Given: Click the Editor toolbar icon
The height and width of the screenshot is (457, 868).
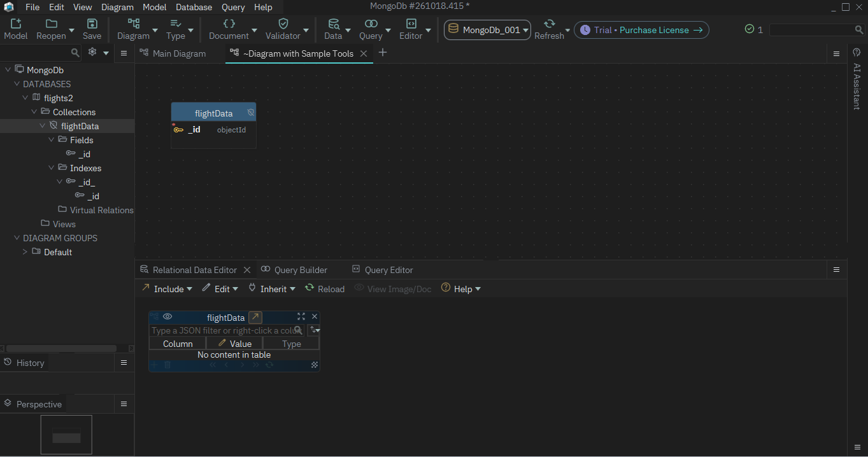Looking at the screenshot, I should coord(411,24).
